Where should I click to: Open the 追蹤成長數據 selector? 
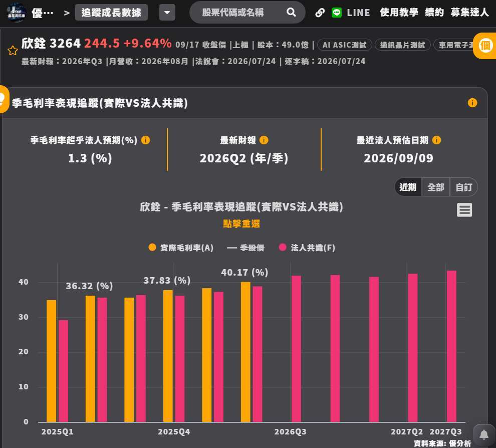pos(111,13)
